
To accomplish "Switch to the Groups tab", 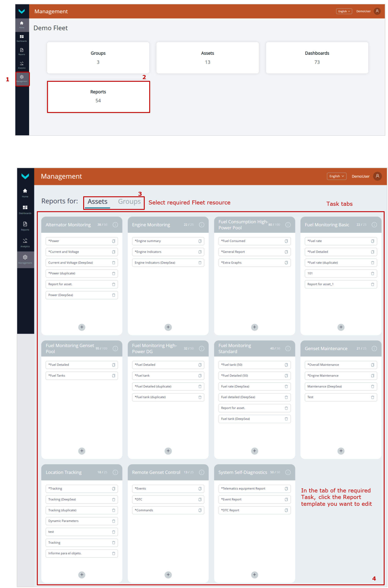I will tap(129, 202).
